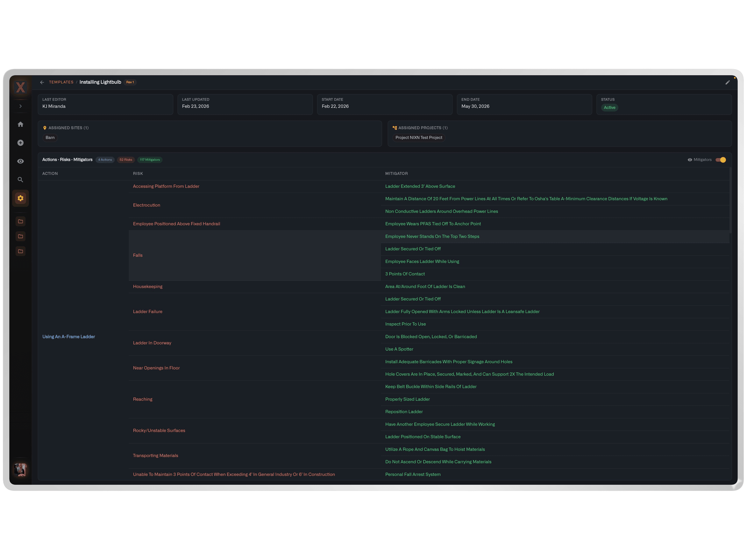Select the Accessing Platform From Ladder risk

coord(166,186)
